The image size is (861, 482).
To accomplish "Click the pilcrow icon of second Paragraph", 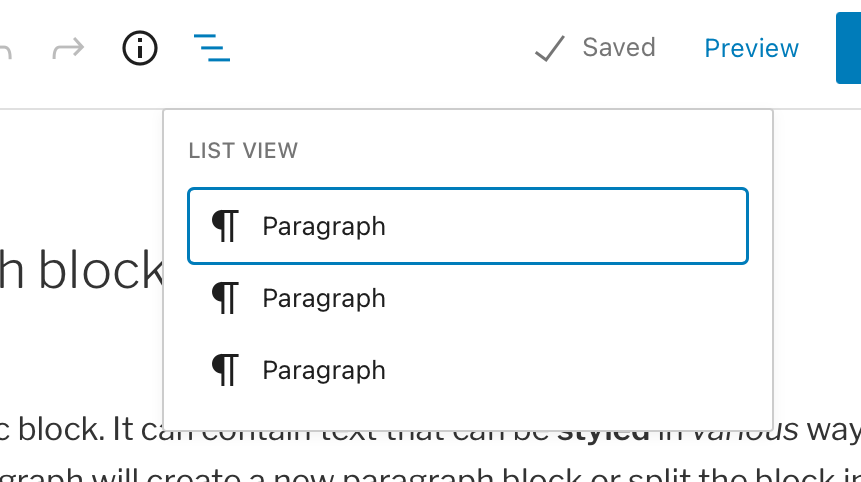I will point(225,298).
